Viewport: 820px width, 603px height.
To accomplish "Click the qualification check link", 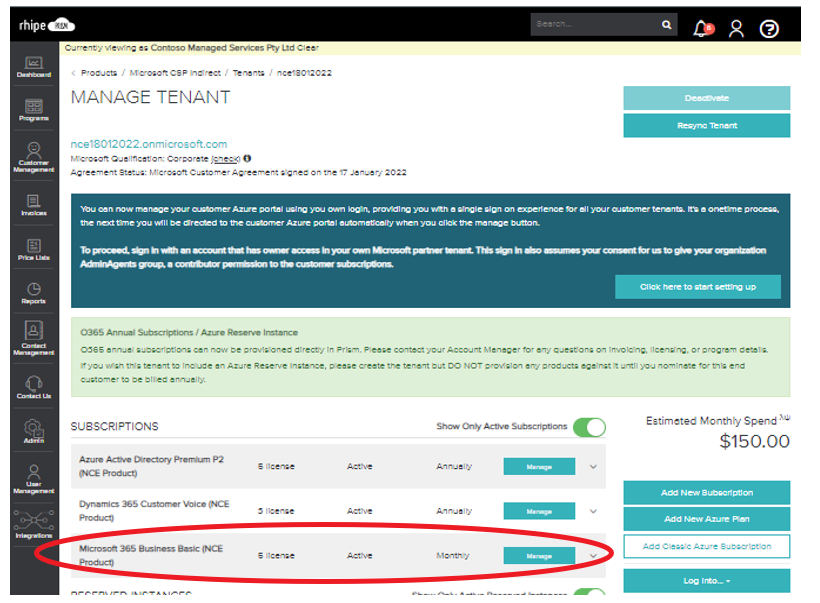I will (225, 158).
